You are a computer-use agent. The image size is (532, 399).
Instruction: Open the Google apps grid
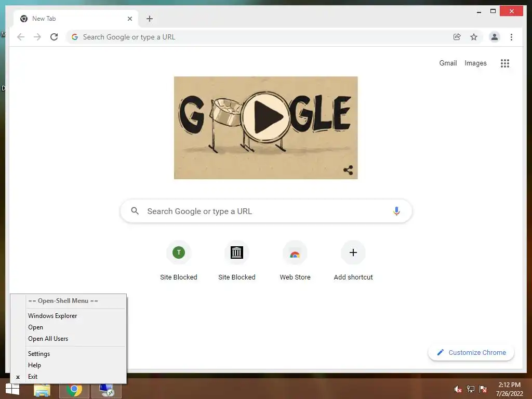pos(505,63)
